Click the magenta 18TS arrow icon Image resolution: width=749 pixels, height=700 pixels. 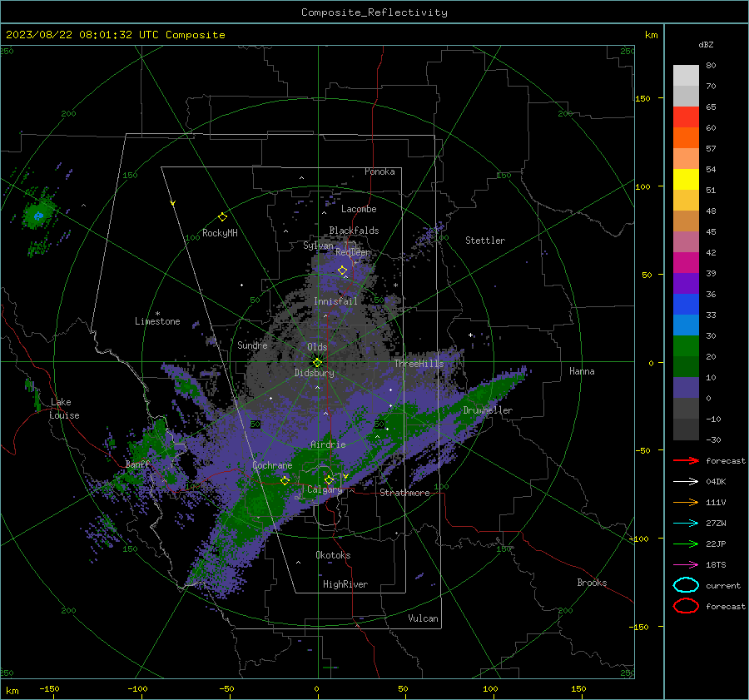686,565
